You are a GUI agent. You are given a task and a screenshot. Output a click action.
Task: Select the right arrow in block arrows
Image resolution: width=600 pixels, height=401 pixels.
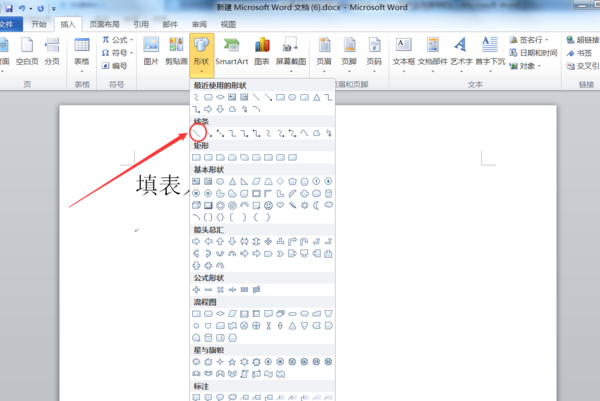(x=196, y=241)
